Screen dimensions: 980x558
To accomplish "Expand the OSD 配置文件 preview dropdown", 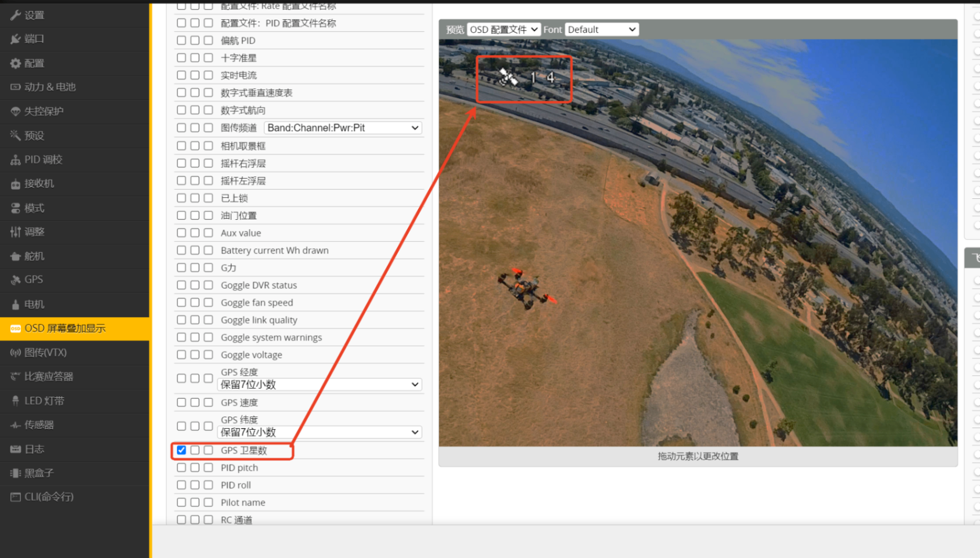I will click(x=503, y=30).
